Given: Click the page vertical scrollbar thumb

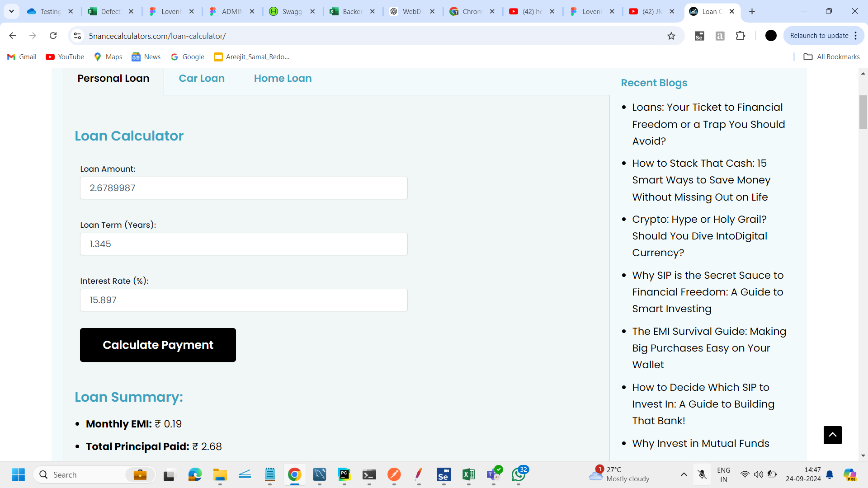Looking at the screenshot, I should (x=863, y=112).
